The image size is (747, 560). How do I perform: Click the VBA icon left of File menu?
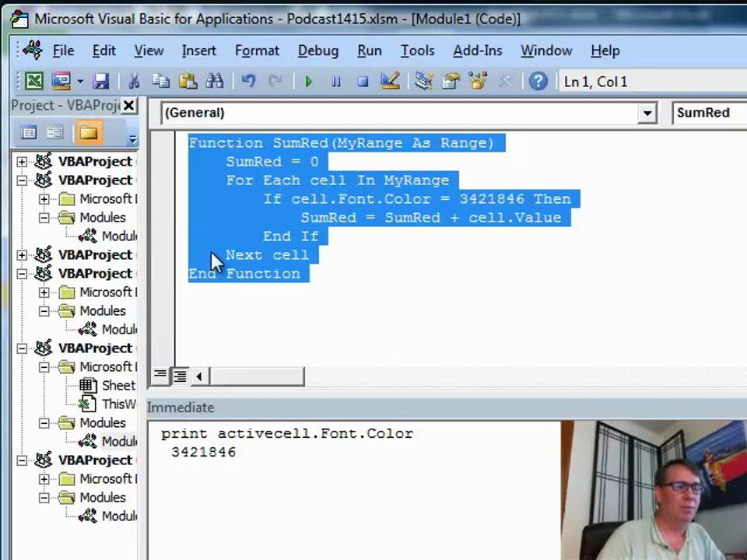point(32,50)
